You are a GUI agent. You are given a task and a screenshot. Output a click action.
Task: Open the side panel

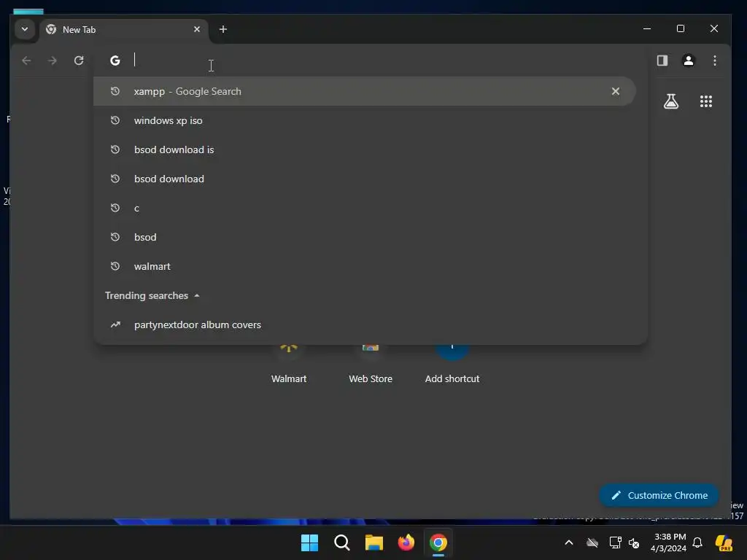(662, 61)
